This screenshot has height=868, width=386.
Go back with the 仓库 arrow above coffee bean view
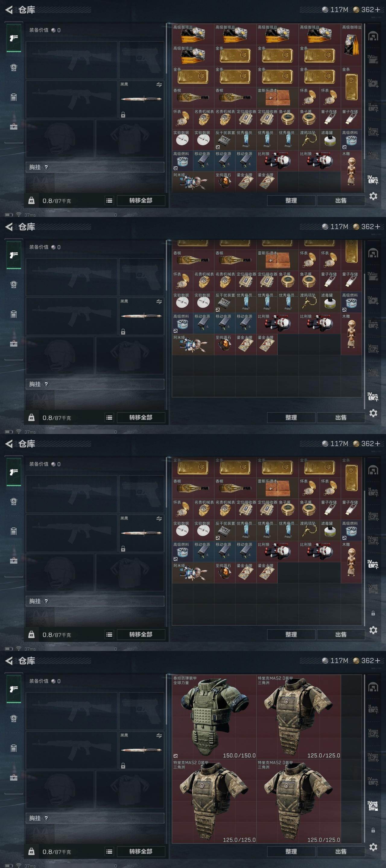(x=9, y=10)
